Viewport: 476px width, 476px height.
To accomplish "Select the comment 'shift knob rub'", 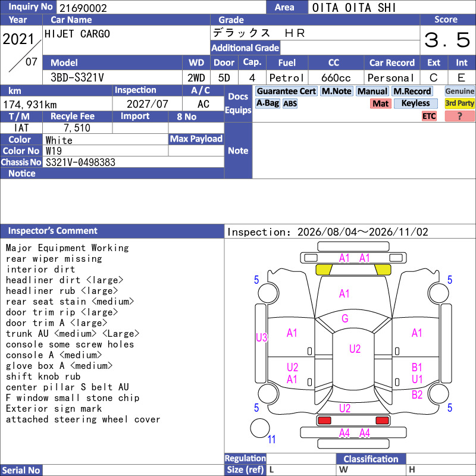I will click(43, 377).
